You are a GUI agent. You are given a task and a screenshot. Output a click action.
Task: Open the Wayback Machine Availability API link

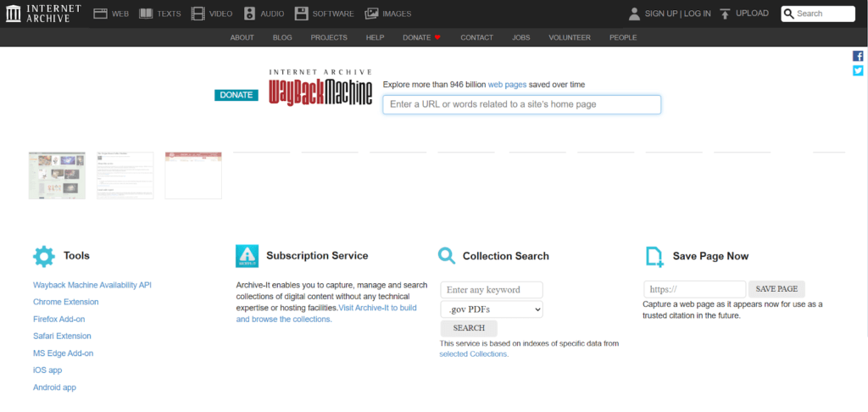(x=92, y=285)
